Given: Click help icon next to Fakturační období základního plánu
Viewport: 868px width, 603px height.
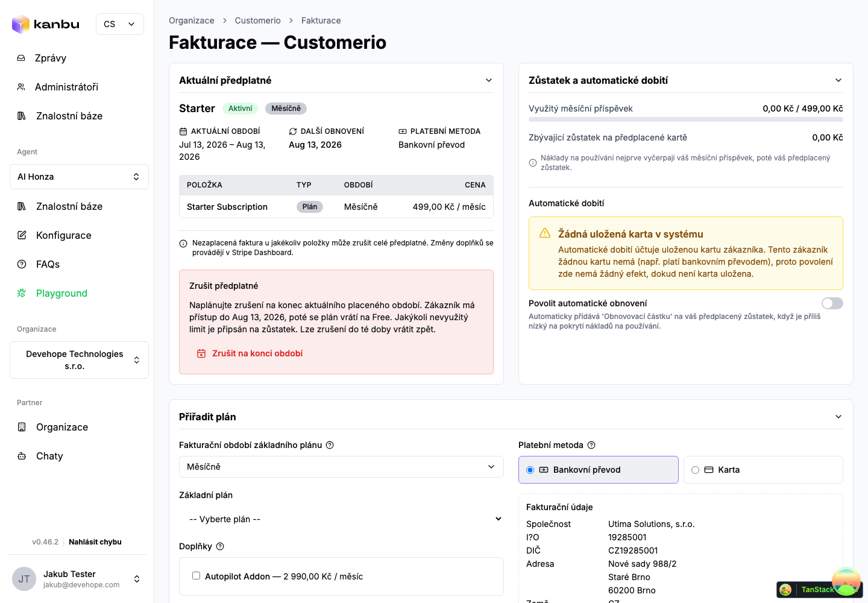Looking at the screenshot, I should click(330, 445).
